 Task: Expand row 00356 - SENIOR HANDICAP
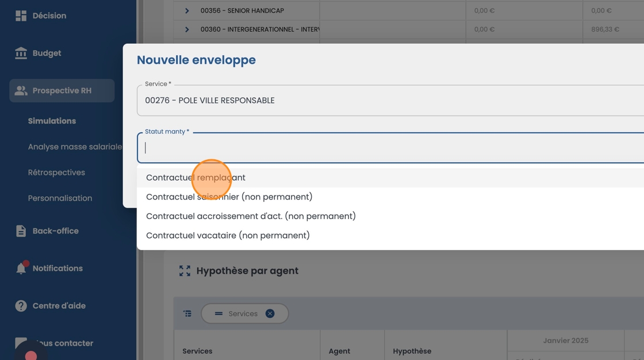click(187, 10)
